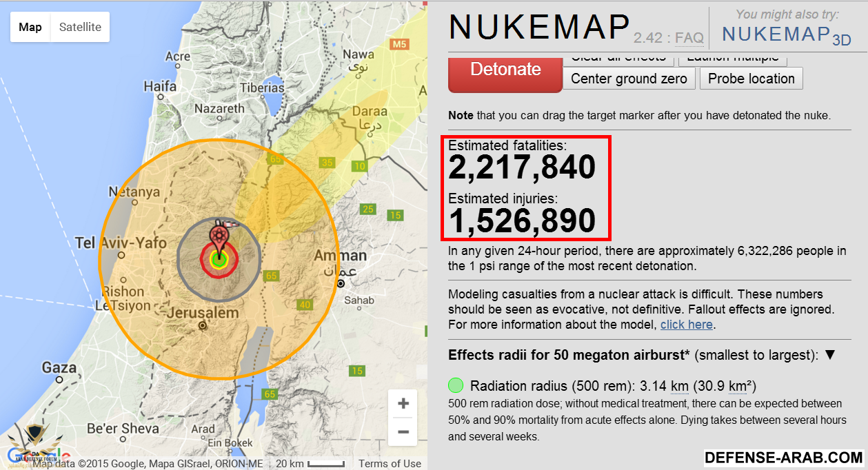Click the route 35 road shield
The height and width of the screenshot is (470, 868).
click(327, 163)
